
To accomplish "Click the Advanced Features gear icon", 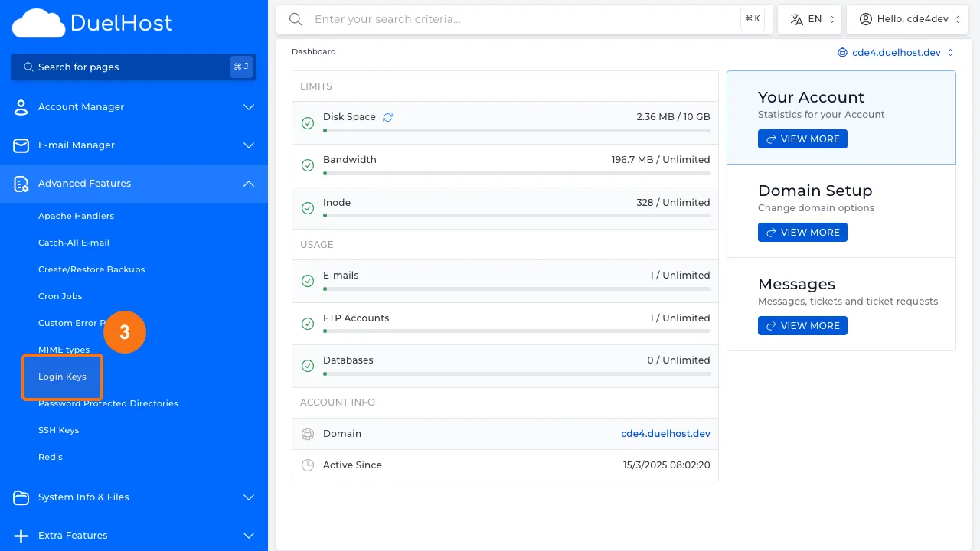I will pyautogui.click(x=21, y=184).
